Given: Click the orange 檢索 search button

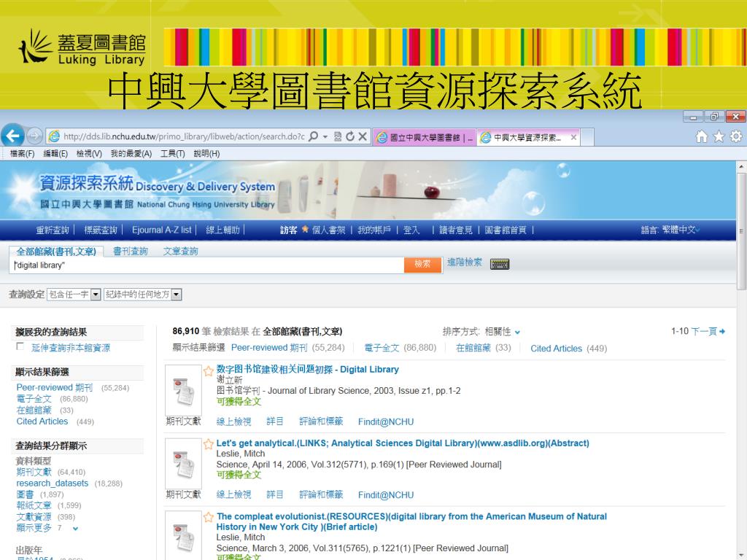Looking at the screenshot, I should (422, 264).
